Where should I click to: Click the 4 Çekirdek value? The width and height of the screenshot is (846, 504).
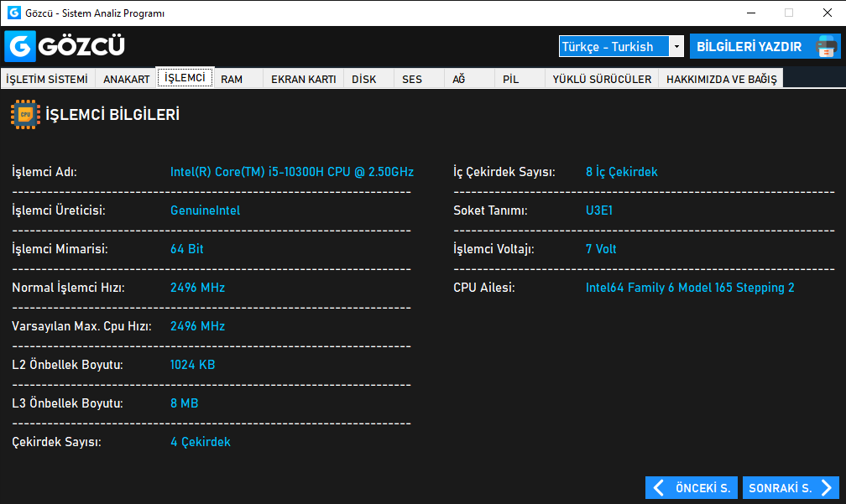[200, 442]
